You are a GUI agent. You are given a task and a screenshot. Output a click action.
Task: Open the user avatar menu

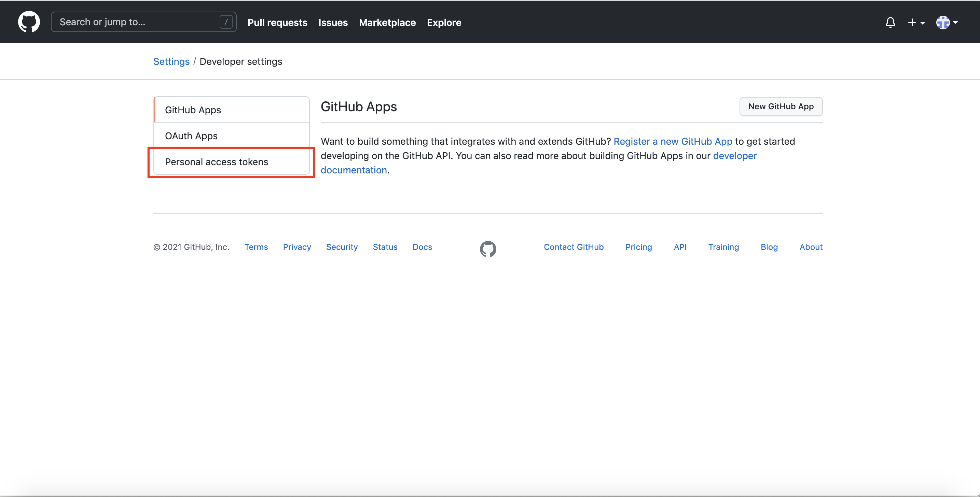coord(947,23)
